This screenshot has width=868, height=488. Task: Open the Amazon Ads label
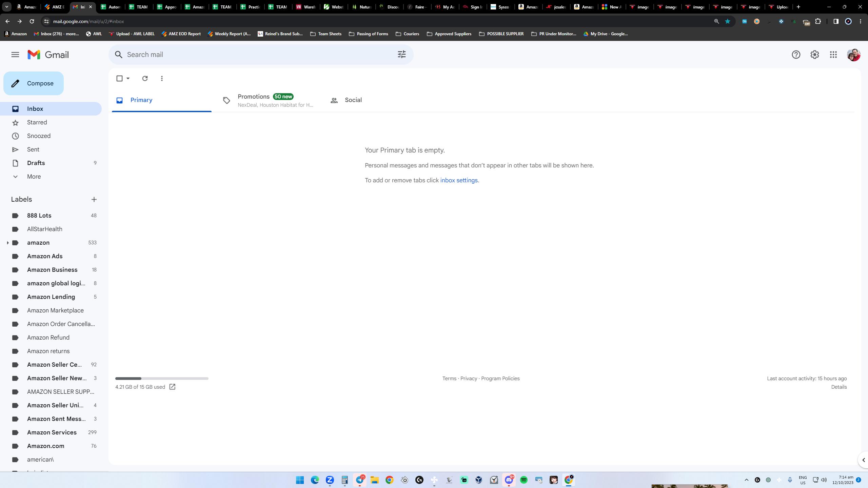coord(51,256)
